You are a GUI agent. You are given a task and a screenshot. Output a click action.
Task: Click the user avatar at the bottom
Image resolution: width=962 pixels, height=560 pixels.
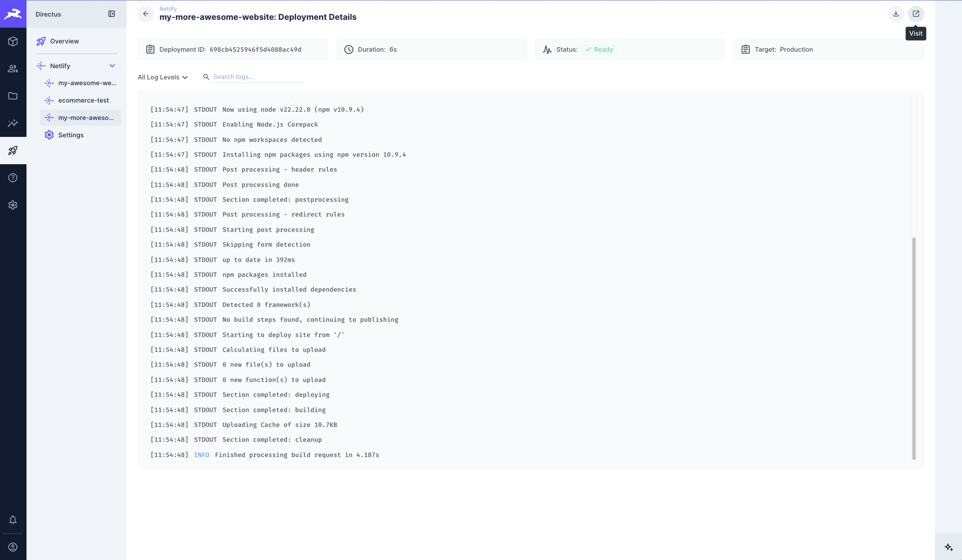coord(13,547)
